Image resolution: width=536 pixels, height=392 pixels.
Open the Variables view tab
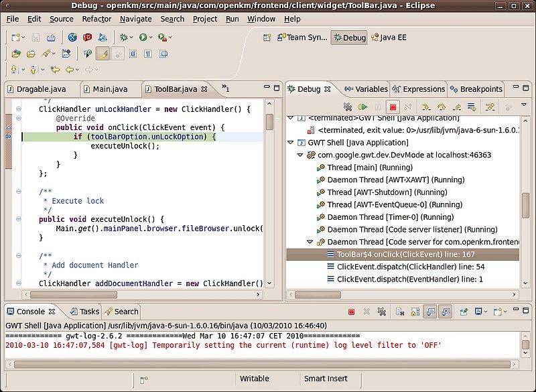pyautogui.click(x=366, y=89)
